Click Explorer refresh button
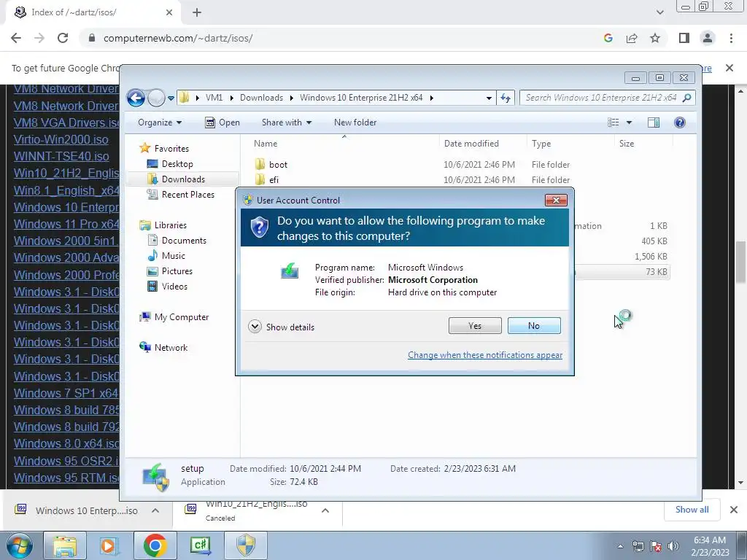The image size is (747, 560). [x=505, y=98]
